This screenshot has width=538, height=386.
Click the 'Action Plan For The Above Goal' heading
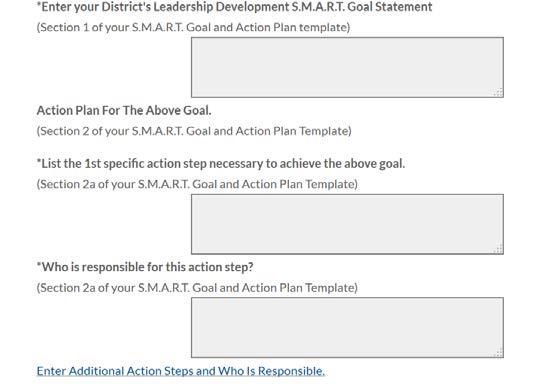click(124, 110)
